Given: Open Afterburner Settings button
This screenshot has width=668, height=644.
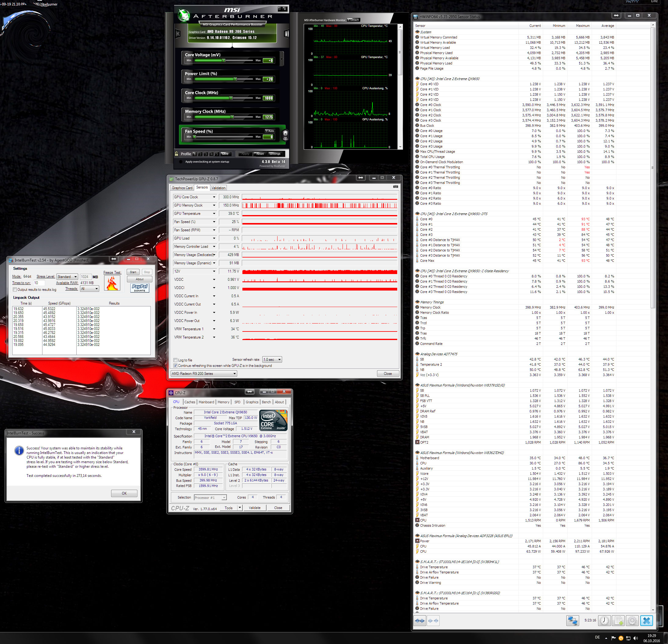Looking at the screenshot, I should coord(275,154).
